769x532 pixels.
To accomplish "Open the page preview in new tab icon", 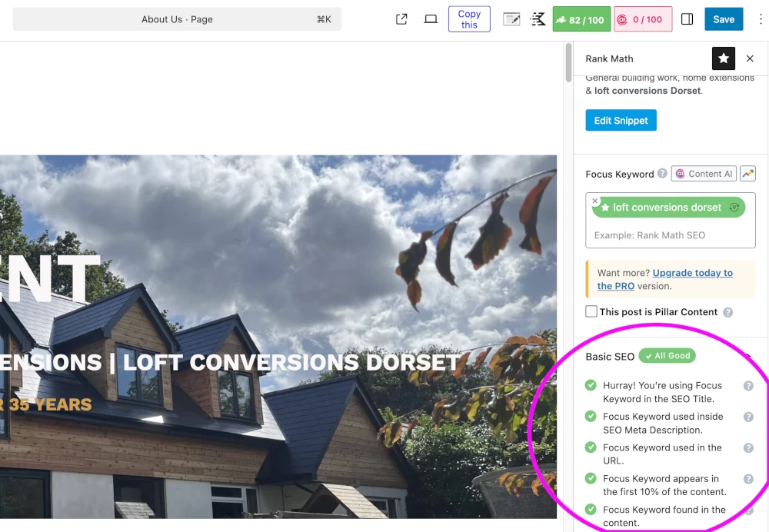I will (x=401, y=19).
